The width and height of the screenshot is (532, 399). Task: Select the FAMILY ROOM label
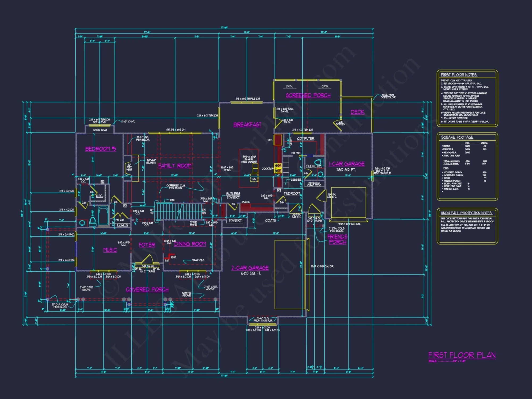175,165
